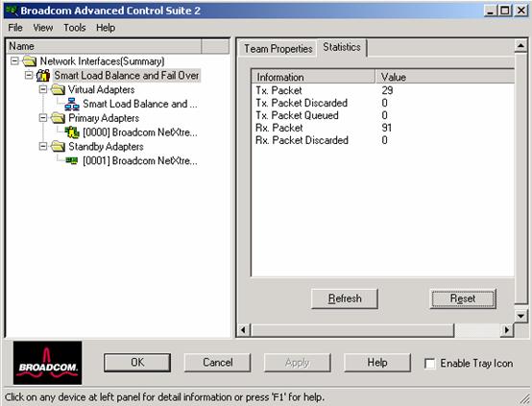Click the vertical scrollbar down arrow
This screenshot has width=532, height=406.
coord(520,316)
